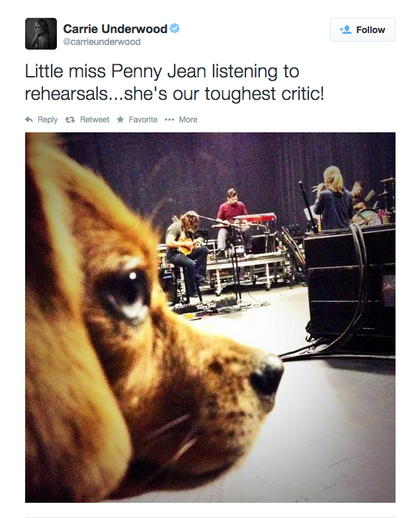The width and height of the screenshot is (420, 518).
Task: Click the Retweet arrows icon
Action: pos(71,120)
